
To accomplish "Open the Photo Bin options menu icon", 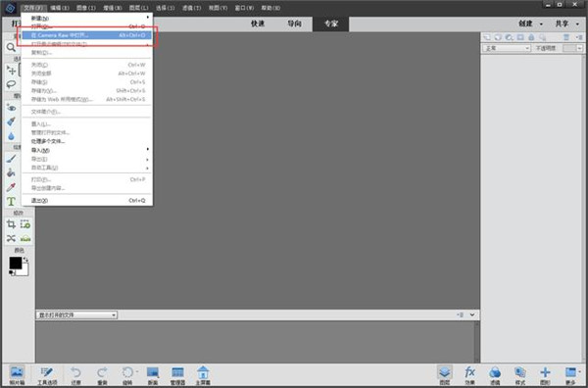I will click(x=461, y=315).
